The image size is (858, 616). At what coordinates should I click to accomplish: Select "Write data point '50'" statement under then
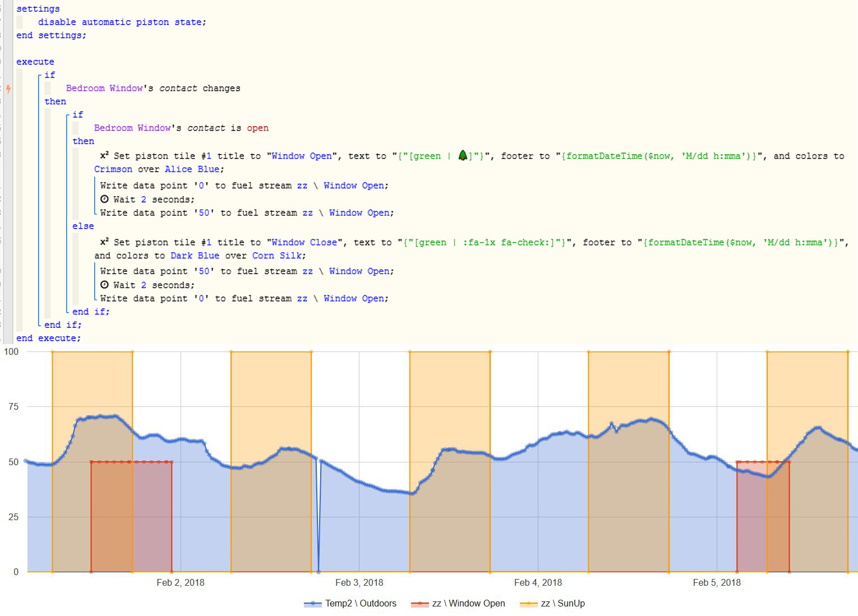click(247, 213)
